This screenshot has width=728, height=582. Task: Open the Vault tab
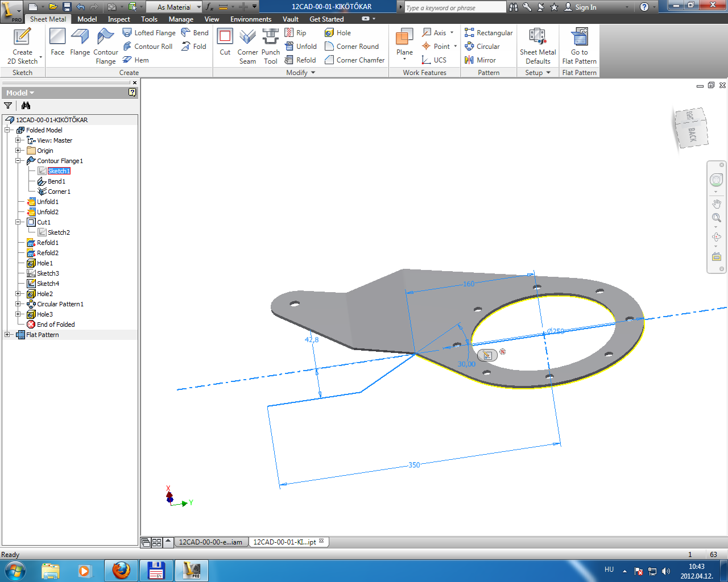point(291,19)
